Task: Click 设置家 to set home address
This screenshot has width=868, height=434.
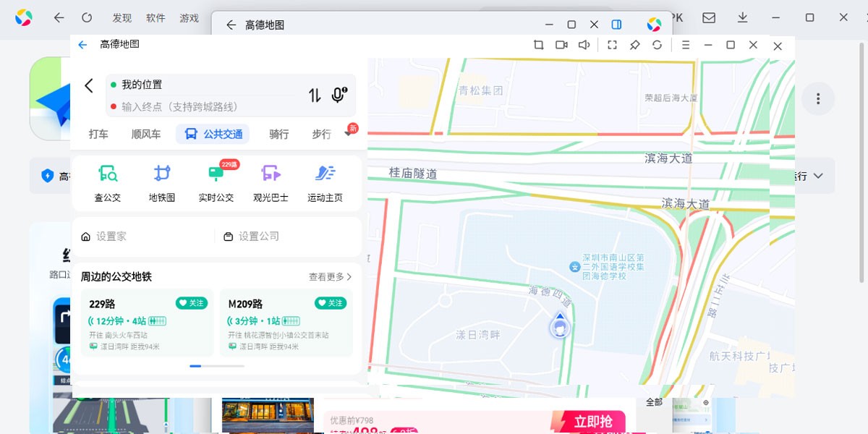Action: coord(111,237)
